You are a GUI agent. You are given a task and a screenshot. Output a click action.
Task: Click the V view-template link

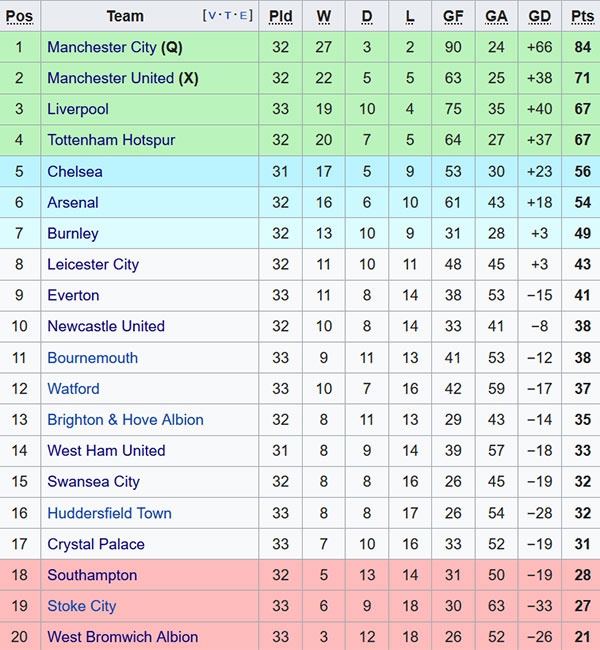[x=211, y=16]
